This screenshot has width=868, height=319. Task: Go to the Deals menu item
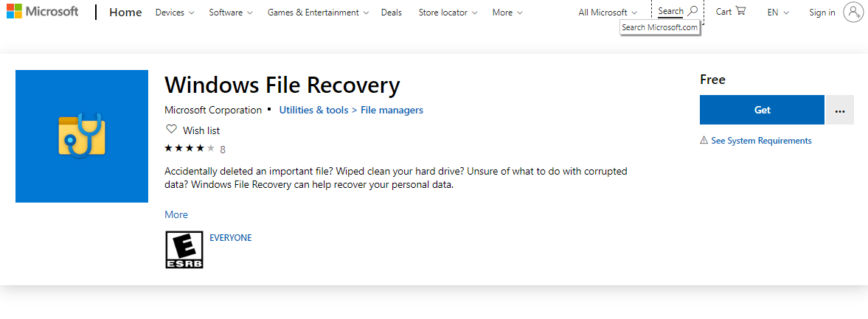point(392,13)
